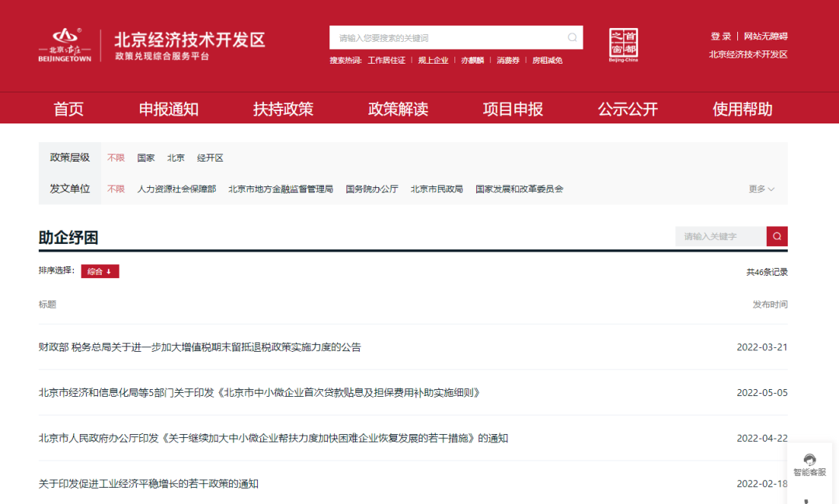
Task: Choose 不限 under 发文单位
Action: 116,189
